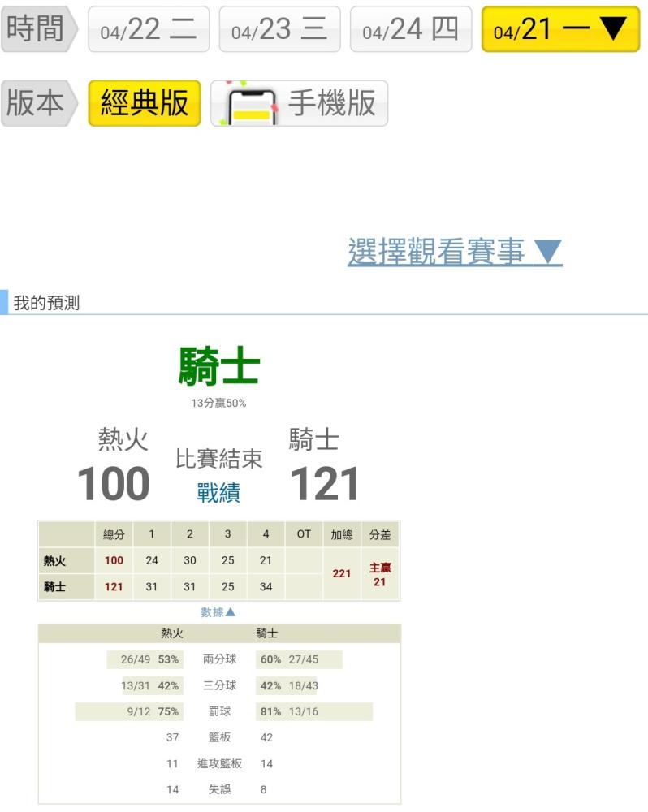Click the 失誤 stat label

(219, 790)
